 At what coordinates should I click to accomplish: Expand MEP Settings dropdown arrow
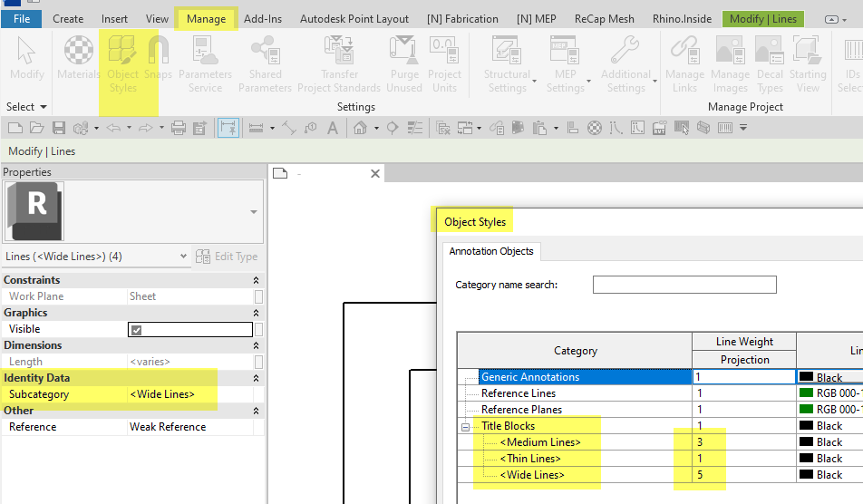pos(588,81)
